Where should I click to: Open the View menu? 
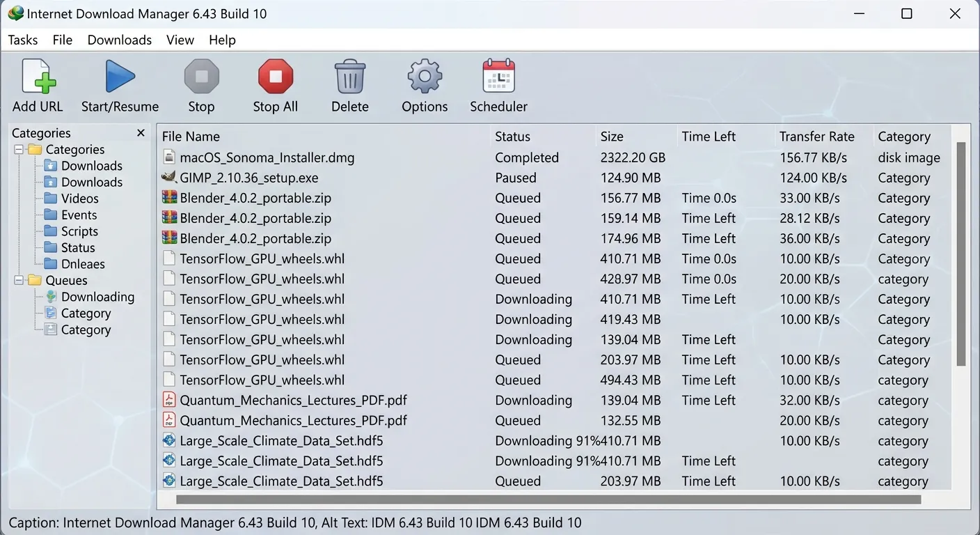click(180, 40)
